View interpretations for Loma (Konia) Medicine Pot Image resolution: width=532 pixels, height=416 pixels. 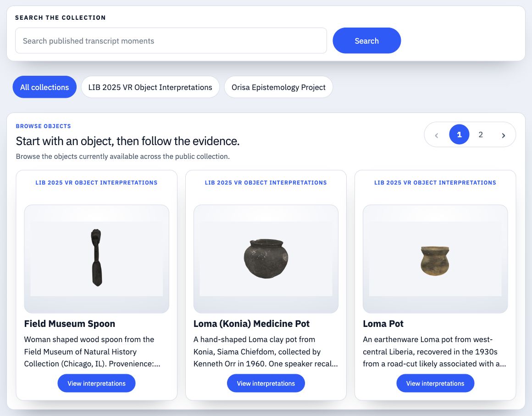(x=266, y=383)
